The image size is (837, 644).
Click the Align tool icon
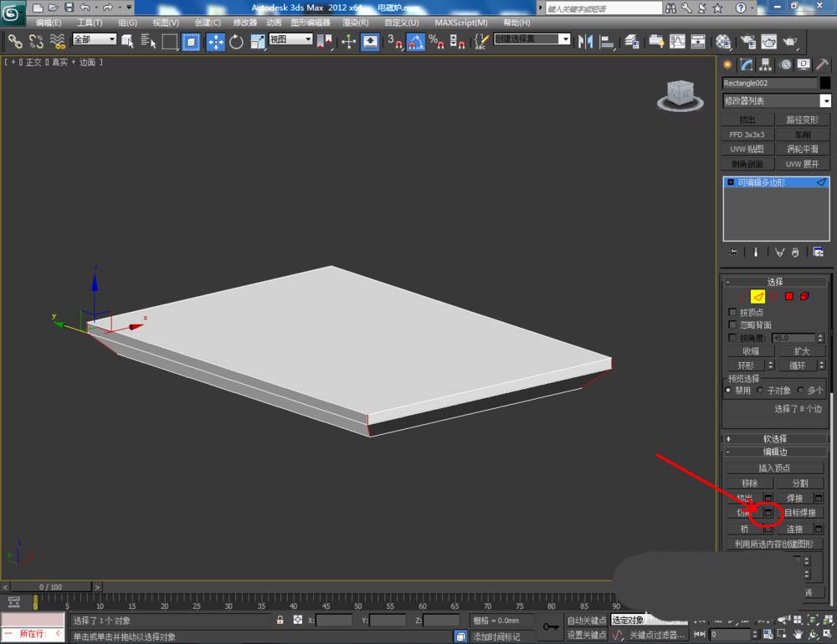pos(606,42)
